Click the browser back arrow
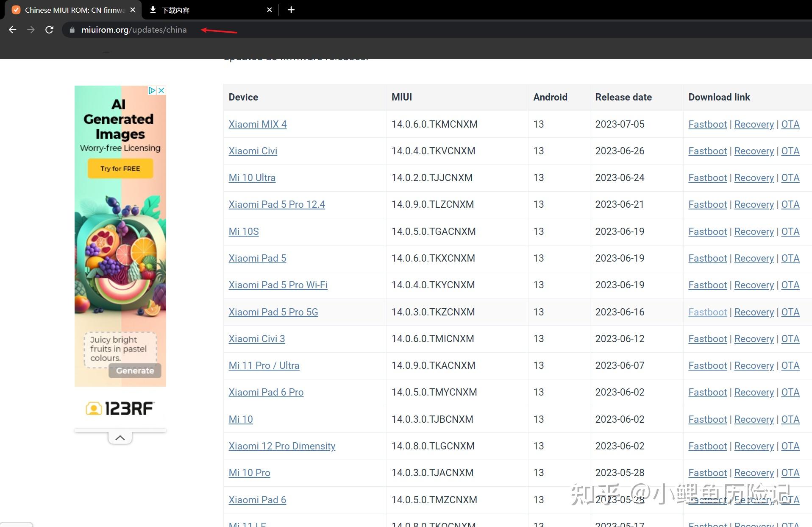The width and height of the screenshot is (812, 527). [x=13, y=30]
